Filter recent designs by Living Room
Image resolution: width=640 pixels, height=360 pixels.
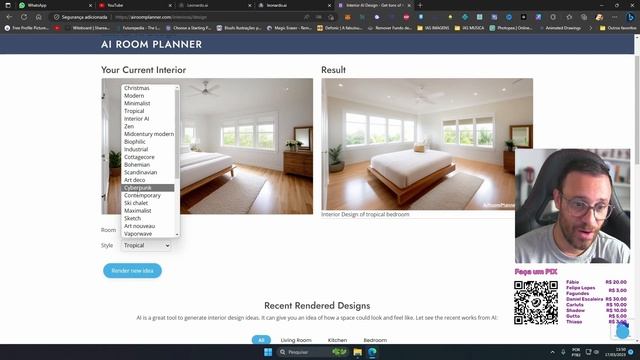[296, 340]
